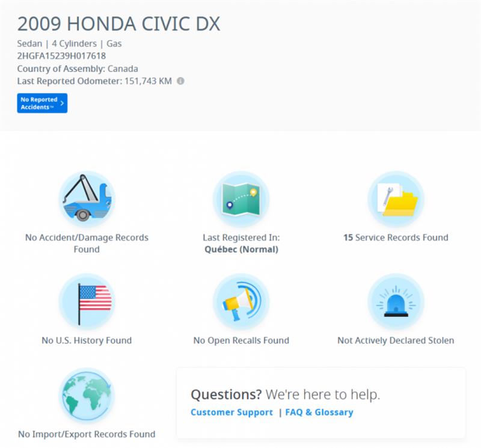The width and height of the screenshot is (481, 448).
Task: Click the U.S. flag history icon
Action: click(x=87, y=302)
